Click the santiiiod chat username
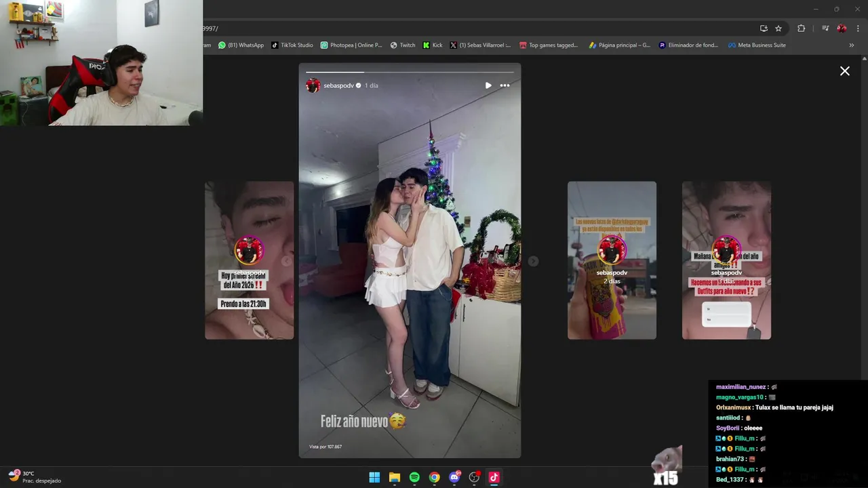The image size is (868, 488). (729, 418)
